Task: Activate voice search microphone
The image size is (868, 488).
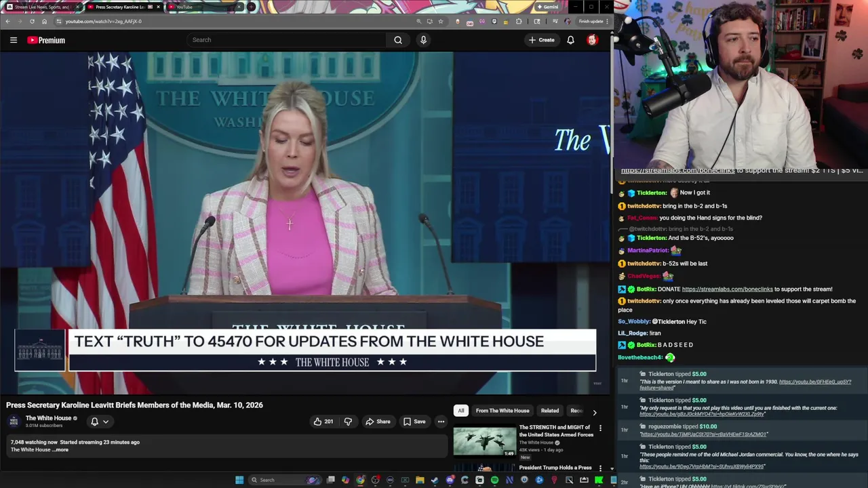Action: 423,40
